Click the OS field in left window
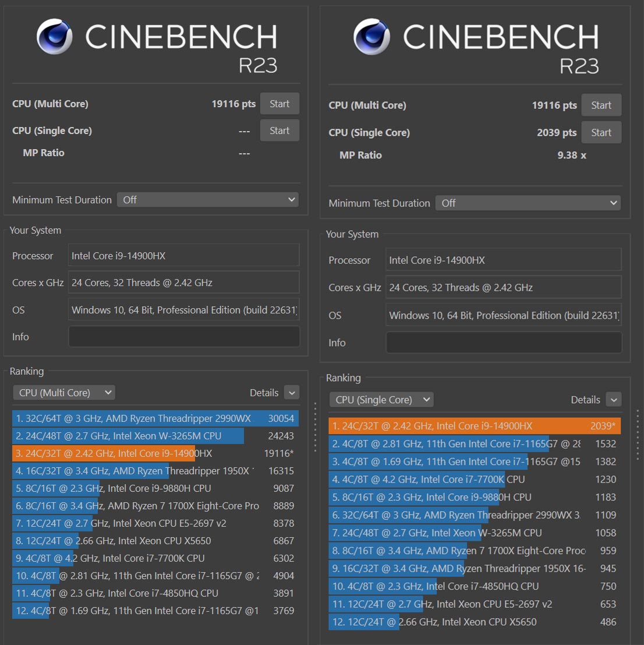This screenshot has width=644, height=645. coord(183,310)
